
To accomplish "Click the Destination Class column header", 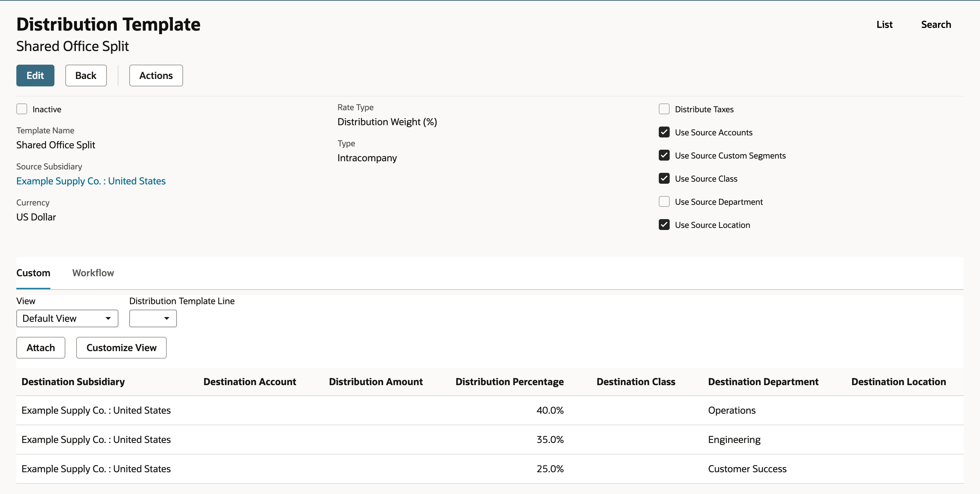I will pos(636,381).
